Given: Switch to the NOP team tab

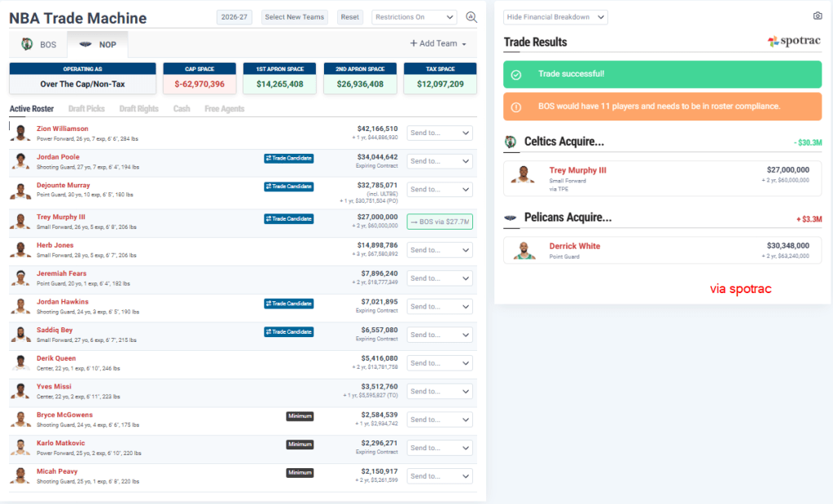Looking at the screenshot, I should [x=98, y=44].
